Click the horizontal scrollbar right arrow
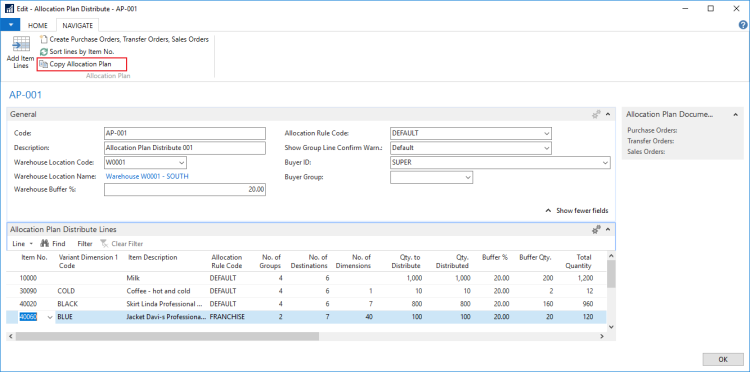750x372 pixels. pos(602,337)
